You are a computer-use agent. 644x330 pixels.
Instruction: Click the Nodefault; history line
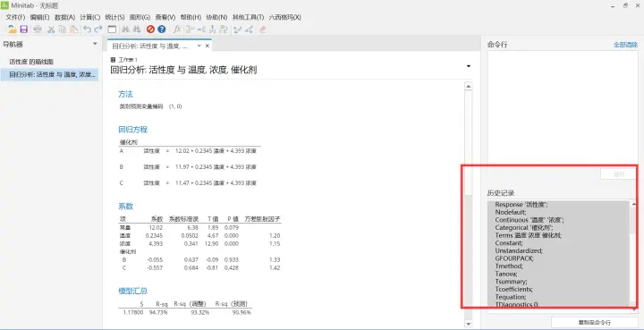510,212
